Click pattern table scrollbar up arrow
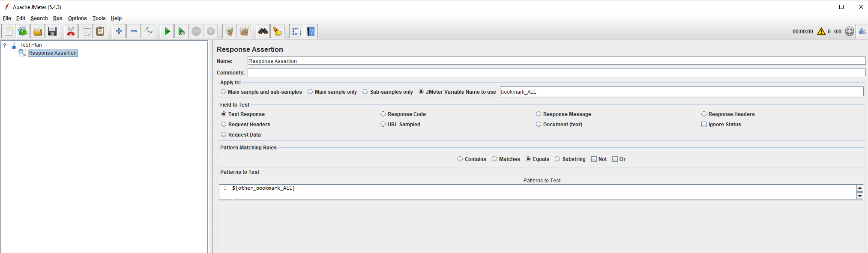The width and height of the screenshot is (868, 253). pos(860,188)
